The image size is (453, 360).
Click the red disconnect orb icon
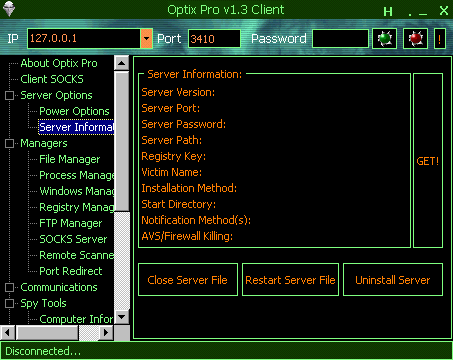[415, 39]
